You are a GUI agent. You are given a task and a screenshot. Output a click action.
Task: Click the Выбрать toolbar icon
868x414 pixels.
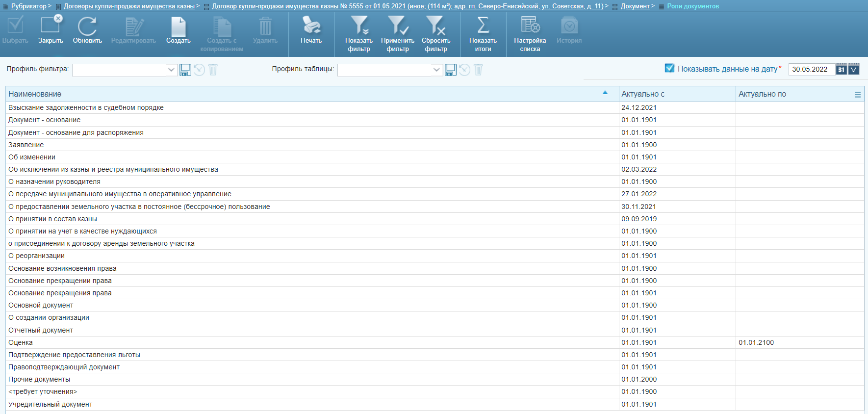pos(15,26)
